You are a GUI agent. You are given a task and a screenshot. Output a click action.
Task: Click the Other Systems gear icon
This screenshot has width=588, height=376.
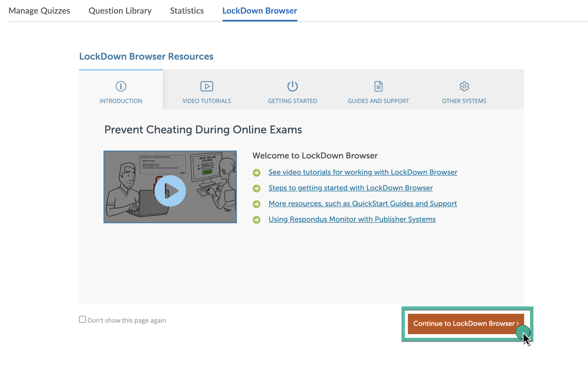(464, 86)
